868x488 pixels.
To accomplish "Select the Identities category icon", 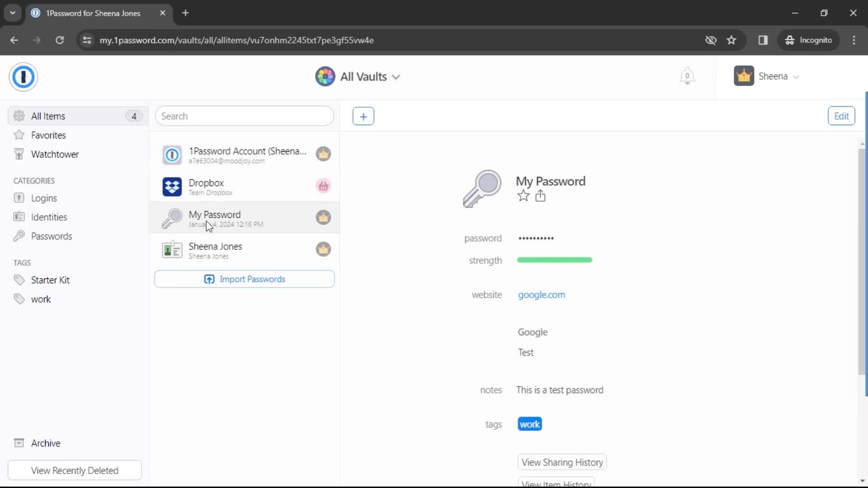I will (x=19, y=217).
